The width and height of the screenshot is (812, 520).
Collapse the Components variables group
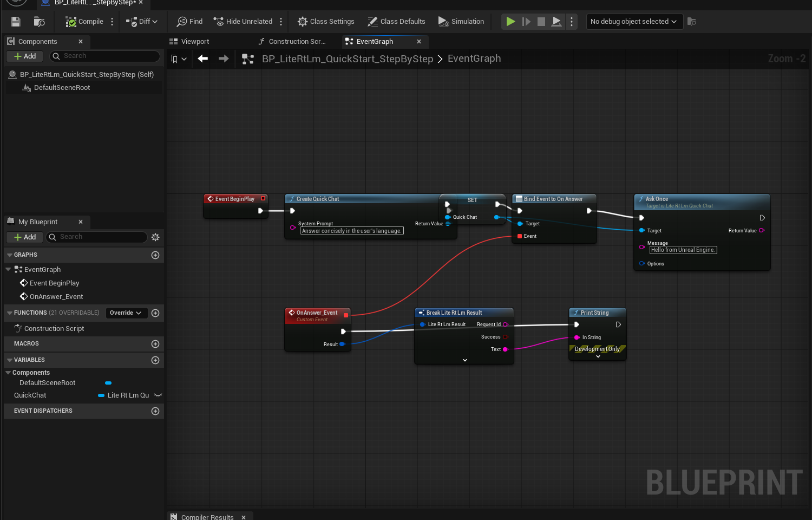click(x=8, y=373)
